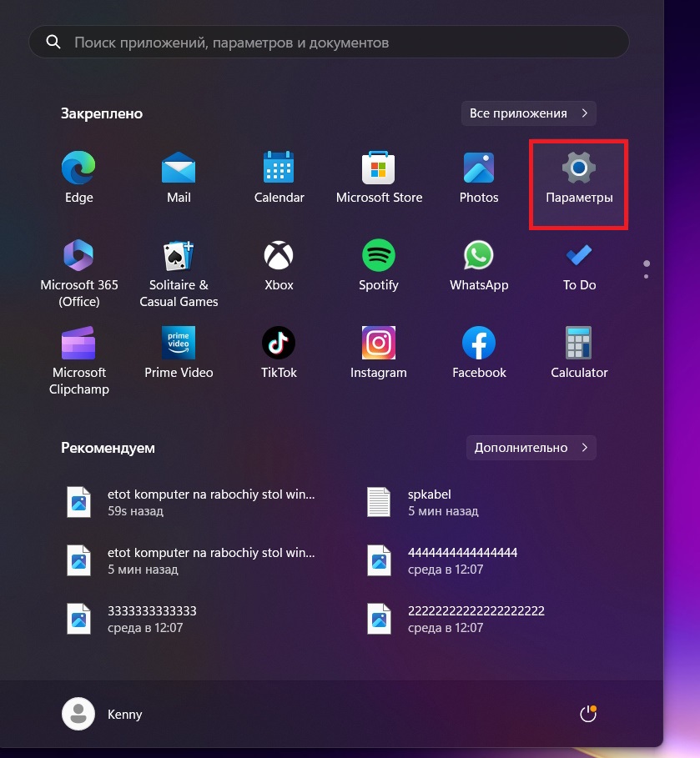Open Параметры settings app
The width and height of the screenshot is (700, 758).
click(x=579, y=177)
